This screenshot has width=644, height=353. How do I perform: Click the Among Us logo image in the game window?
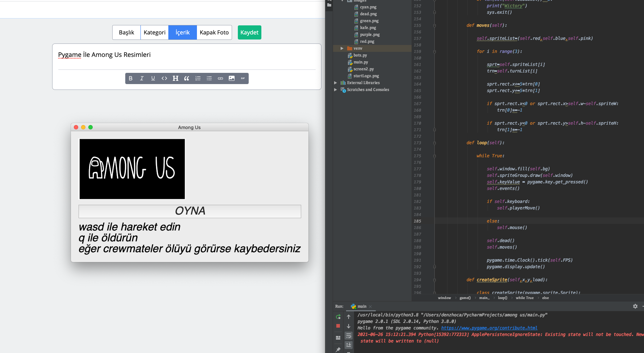pyautogui.click(x=132, y=169)
